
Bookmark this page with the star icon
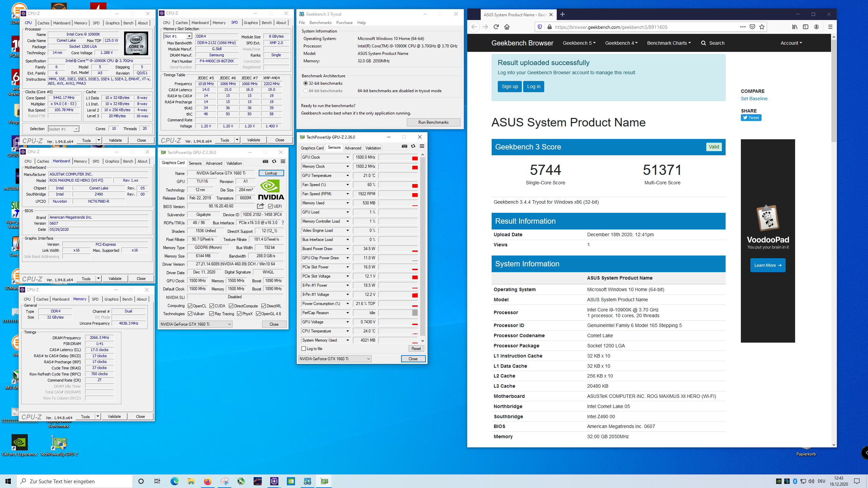click(x=762, y=27)
